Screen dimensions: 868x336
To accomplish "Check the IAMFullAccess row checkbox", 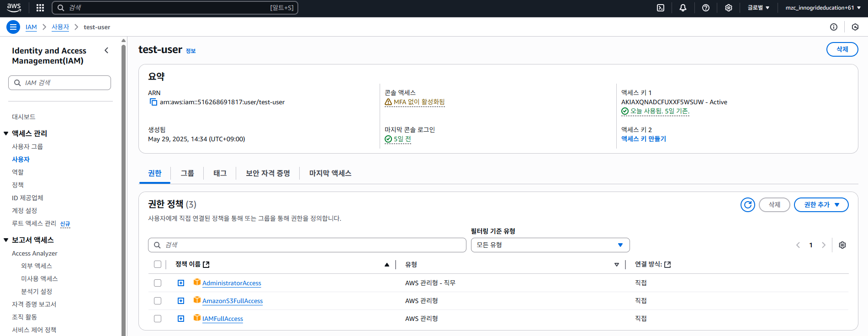I will 158,319.
